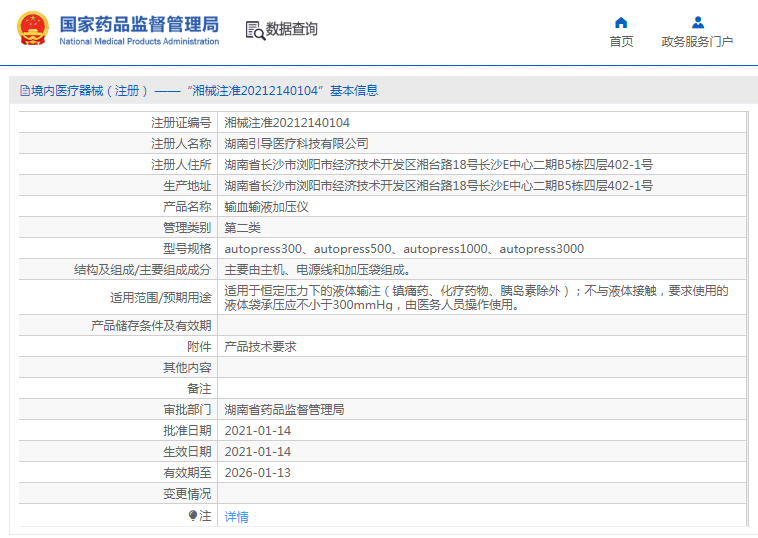Open the home page icon
This screenshot has height=538, width=758.
tap(621, 22)
